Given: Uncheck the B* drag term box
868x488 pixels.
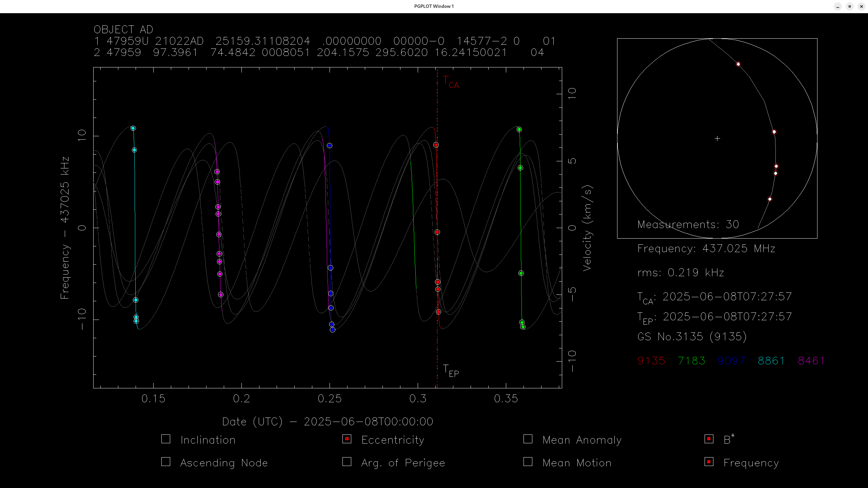Looking at the screenshot, I should coord(709,439).
